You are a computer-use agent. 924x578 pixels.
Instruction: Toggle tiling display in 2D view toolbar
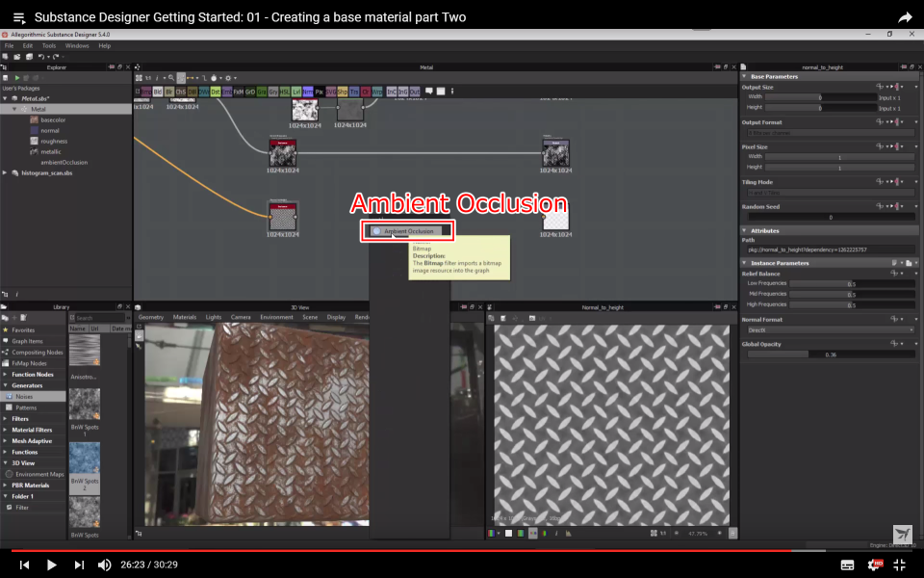pyautogui.click(x=532, y=533)
